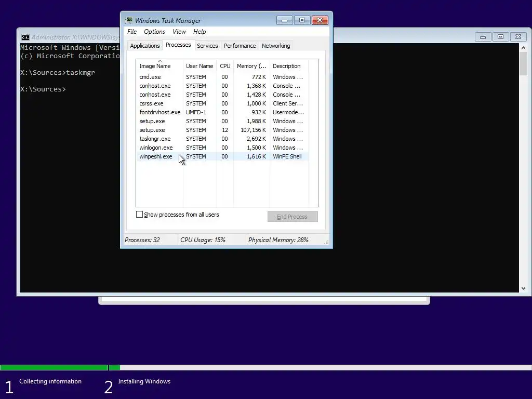This screenshot has height=399, width=532.
Task: Go to the Networking tab
Action: [276, 46]
